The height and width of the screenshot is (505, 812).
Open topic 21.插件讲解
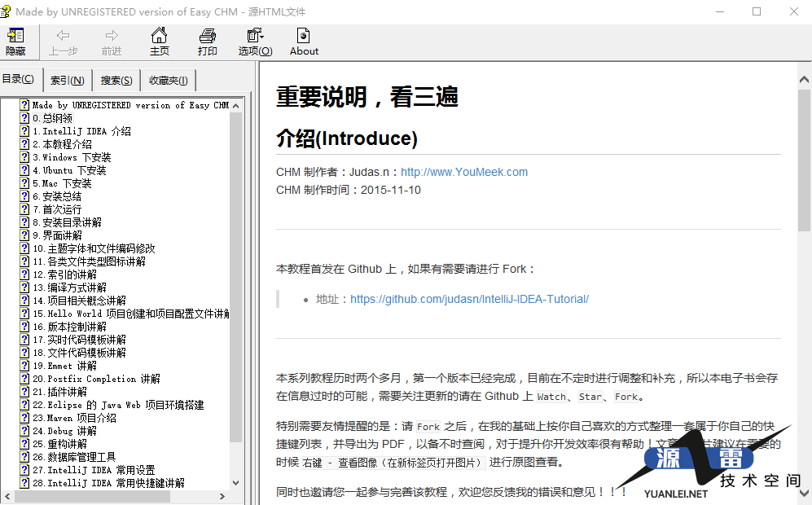click(x=59, y=392)
